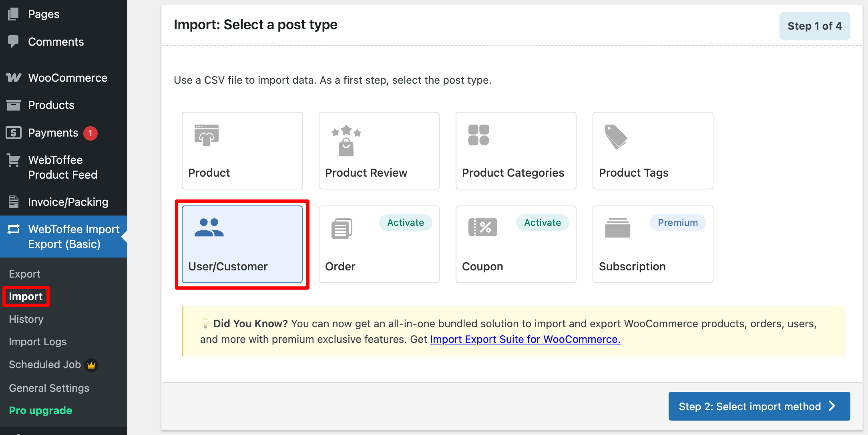Click the Coupon percent ticket icon
Viewport: 868px width, 435px height.
(x=483, y=227)
